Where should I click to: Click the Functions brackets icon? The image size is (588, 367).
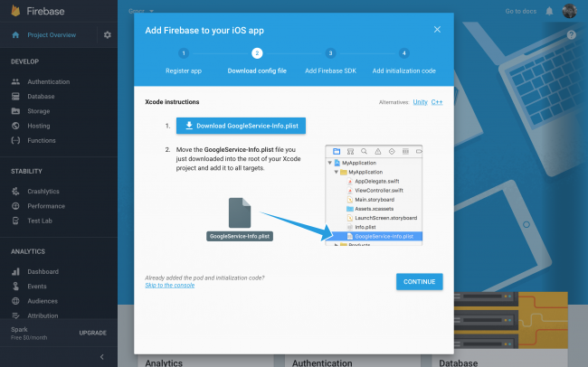[x=15, y=140]
